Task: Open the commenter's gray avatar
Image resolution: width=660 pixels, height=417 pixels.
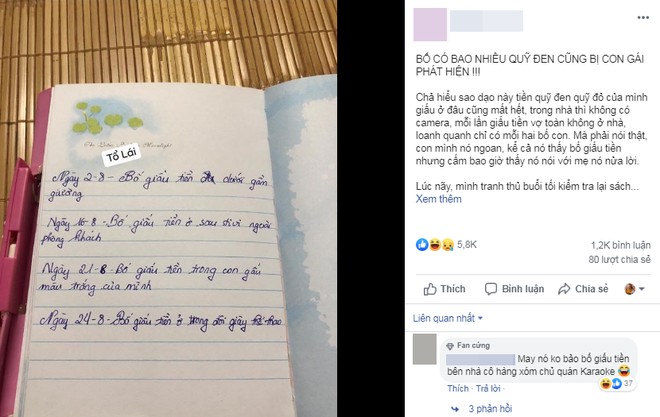Action: (x=424, y=349)
